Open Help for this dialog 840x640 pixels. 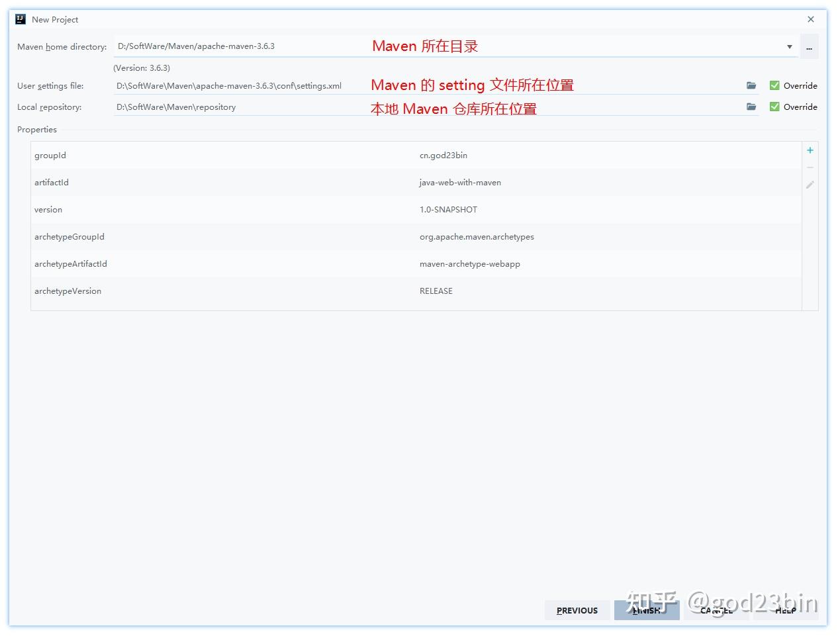pos(785,610)
